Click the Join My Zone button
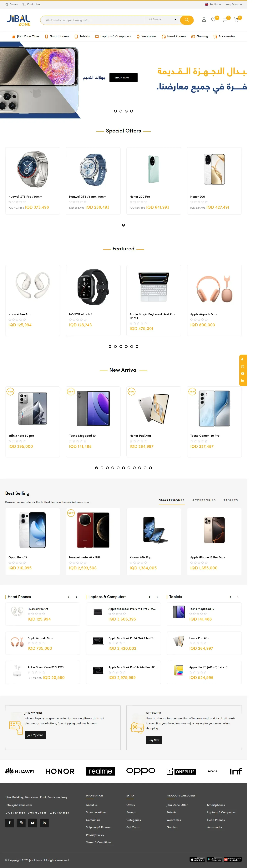Image resolution: width=258 pixels, height=868 pixels. coord(35,735)
